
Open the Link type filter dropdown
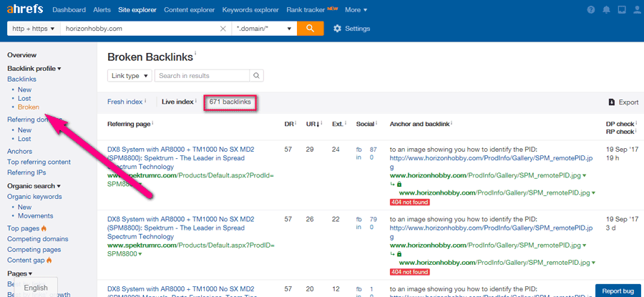point(130,76)
